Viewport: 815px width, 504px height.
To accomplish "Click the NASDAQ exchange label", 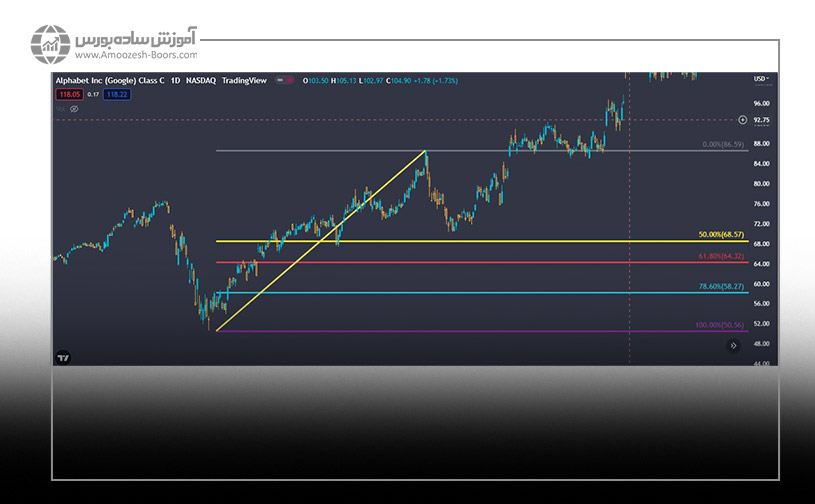I will point(202,80).
